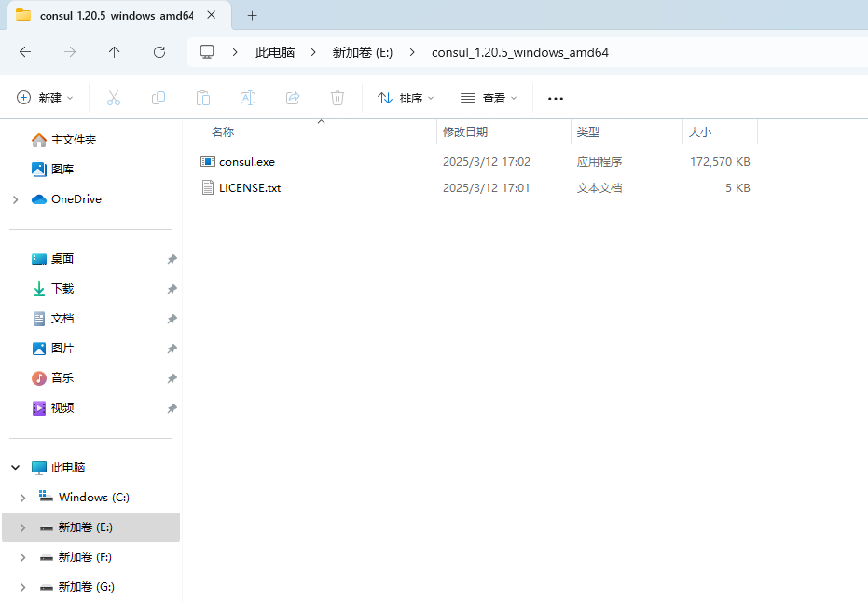Open the 排序 (Sort) dropdown menu

pos(406,98)
